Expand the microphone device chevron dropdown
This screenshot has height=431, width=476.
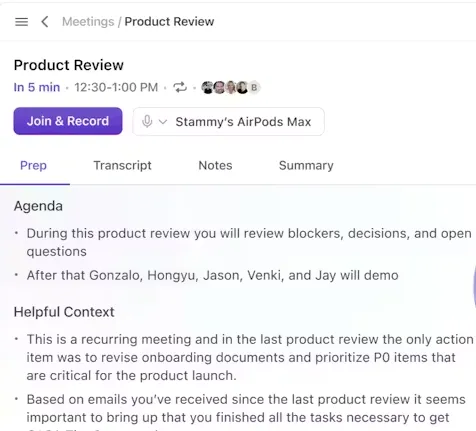tap(163, 121)
